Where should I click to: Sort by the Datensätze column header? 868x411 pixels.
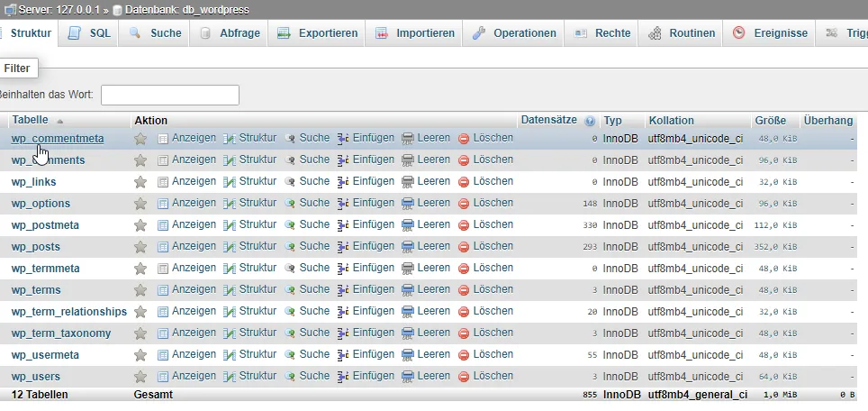click(548, 120)
